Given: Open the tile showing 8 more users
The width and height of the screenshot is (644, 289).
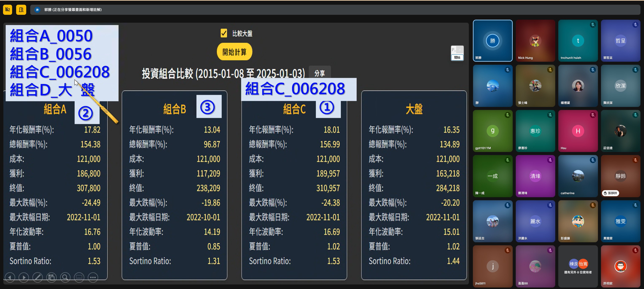Looking at the screenshot, I should (x=578, y=266).
